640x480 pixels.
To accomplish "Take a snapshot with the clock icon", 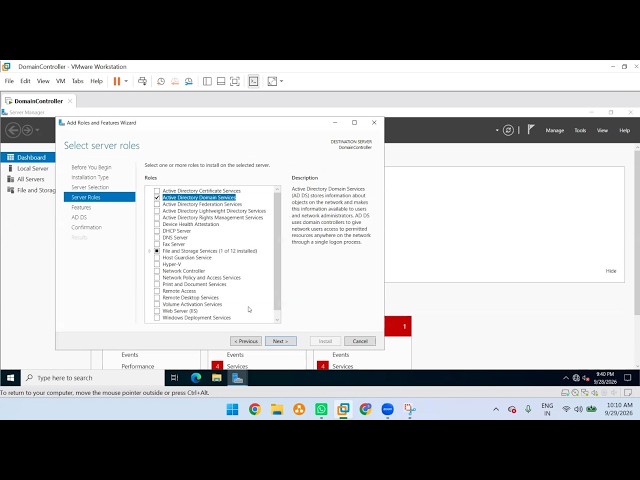I will [x=161, y=81].
